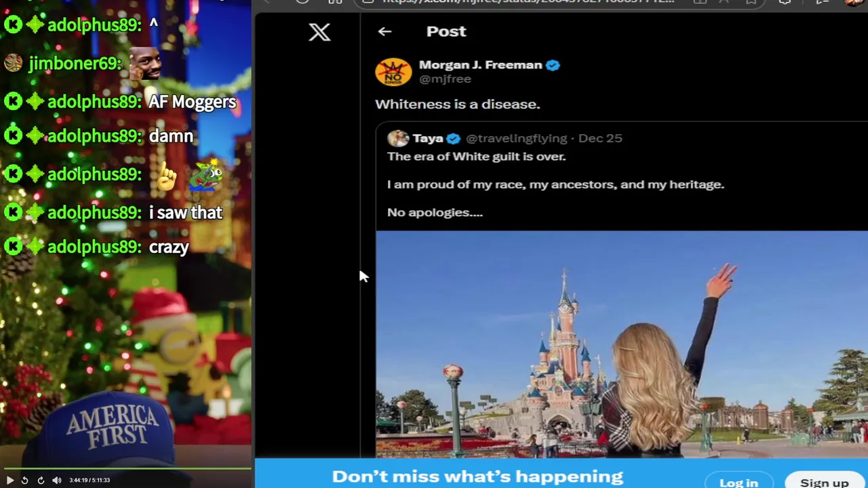868x488 pixels.
Task: Click the rewind replay icon
Action: [x=24, y=480]
